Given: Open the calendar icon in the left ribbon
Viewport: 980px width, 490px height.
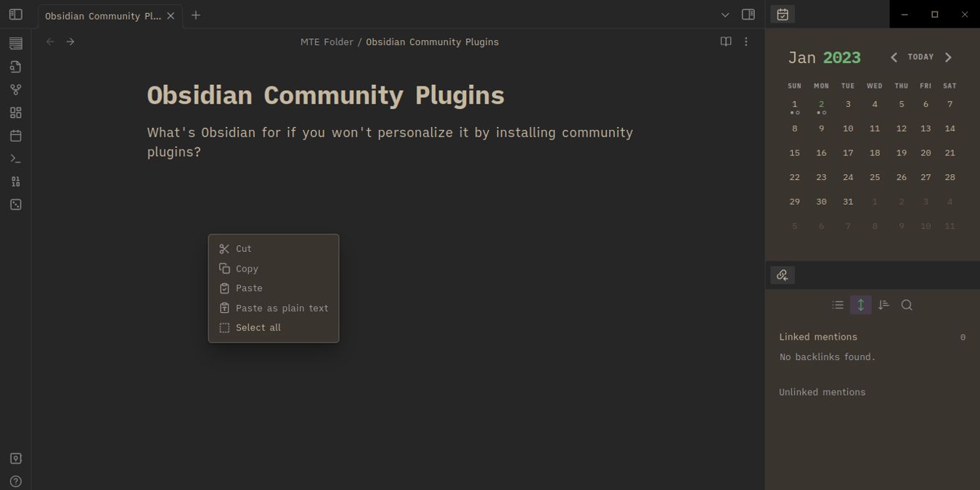Looking at the screenshot, I should [15, 135].
